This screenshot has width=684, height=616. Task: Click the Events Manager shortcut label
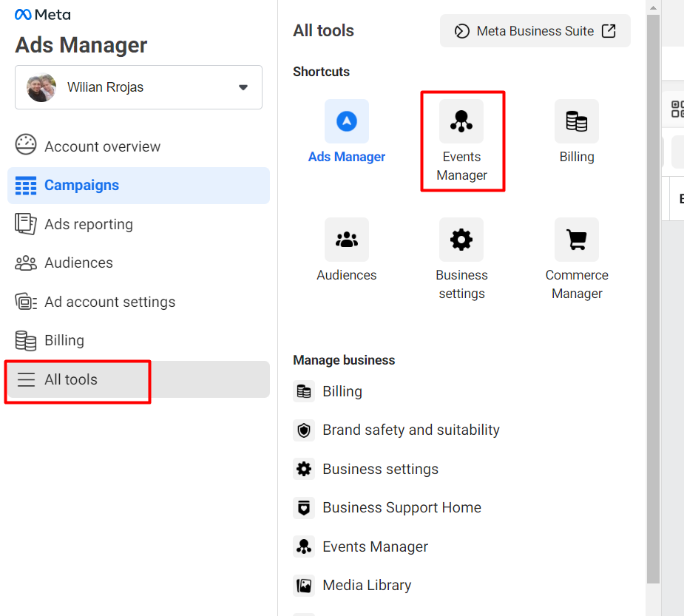462,166
